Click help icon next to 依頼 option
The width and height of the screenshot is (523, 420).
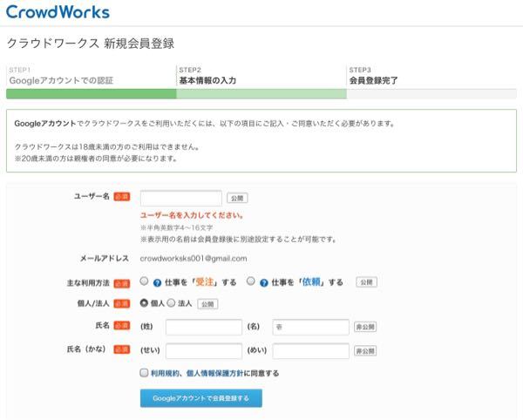coord(264,283)
